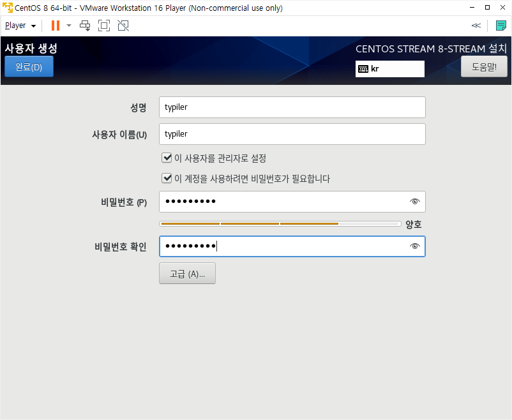Pause the virtual machine
Screen dimensions: 512x420
tap(56, 26)
